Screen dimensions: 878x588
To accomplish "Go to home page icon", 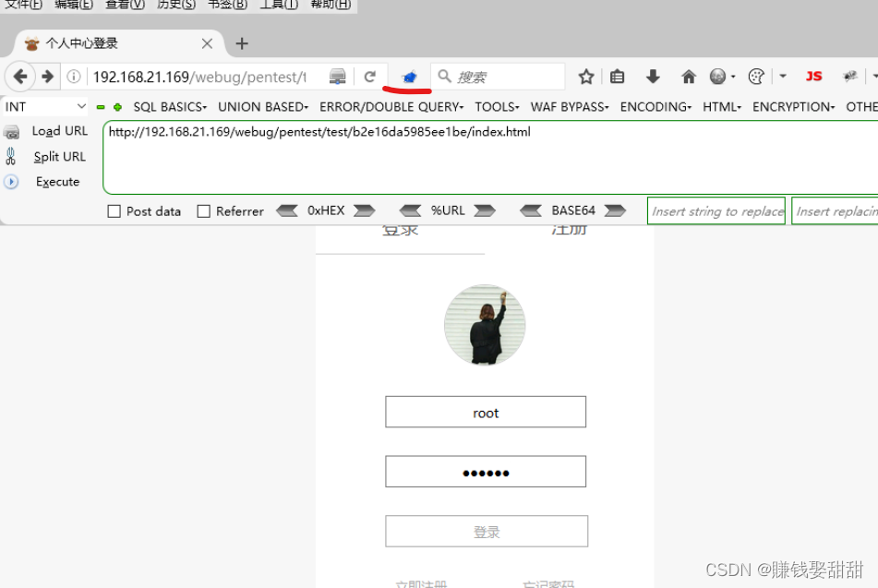I will click(688, 77).
